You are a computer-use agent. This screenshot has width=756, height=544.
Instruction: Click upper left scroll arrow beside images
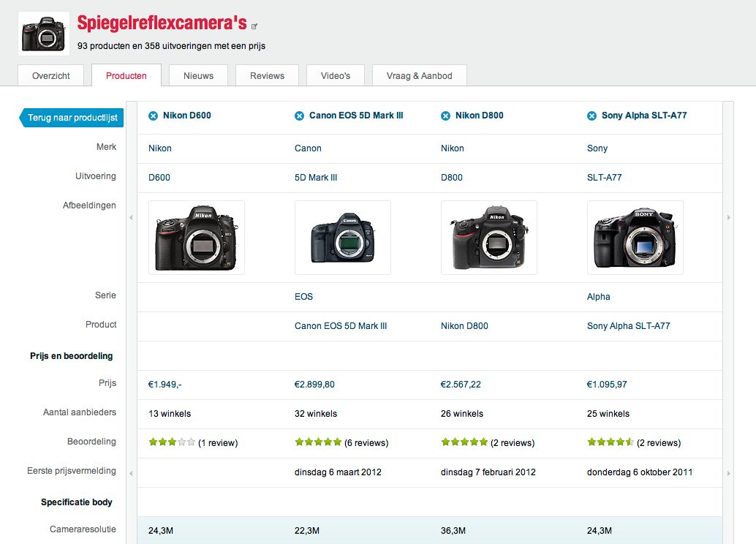[x=131, y=217]
